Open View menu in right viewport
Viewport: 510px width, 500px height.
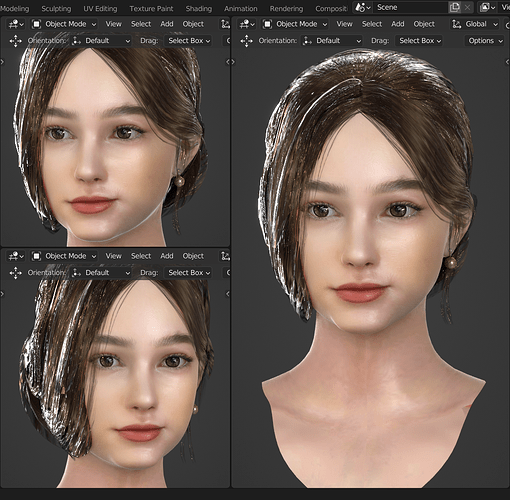pyautogui.click(x=344, y=24)
